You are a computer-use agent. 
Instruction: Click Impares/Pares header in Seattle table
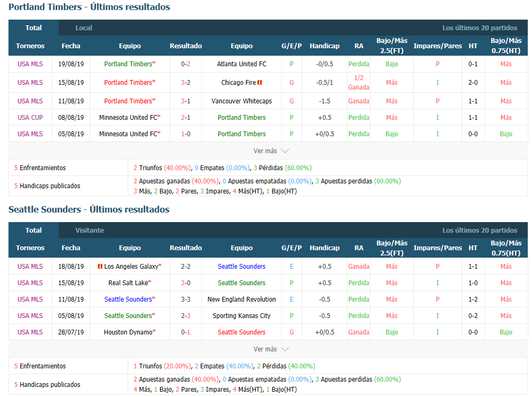tap(438, 248)
